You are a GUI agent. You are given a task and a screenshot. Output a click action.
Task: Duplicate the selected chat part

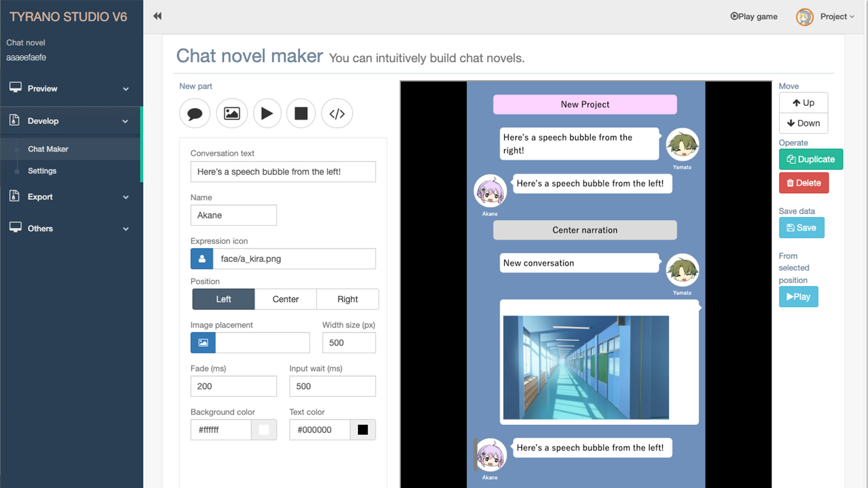tap(811, 159)
